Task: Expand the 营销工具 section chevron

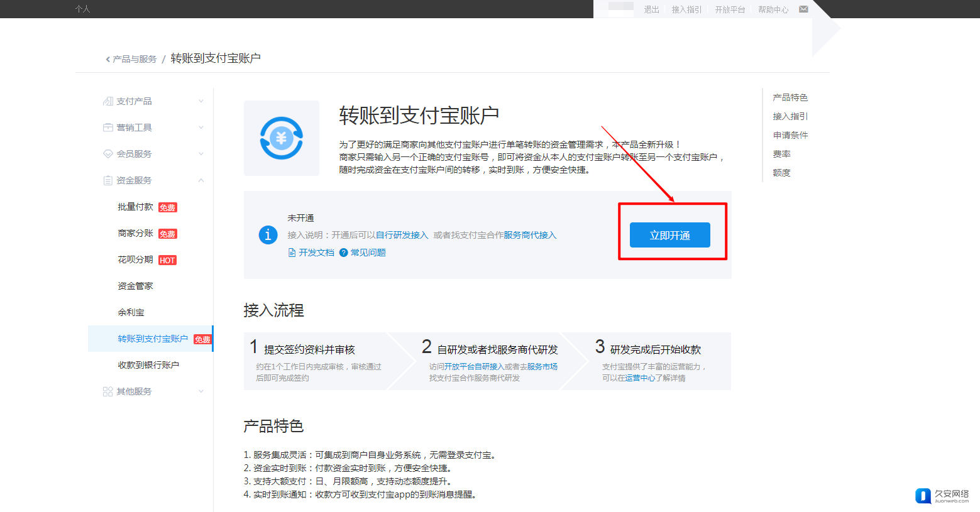Action: tap(201, 128)
